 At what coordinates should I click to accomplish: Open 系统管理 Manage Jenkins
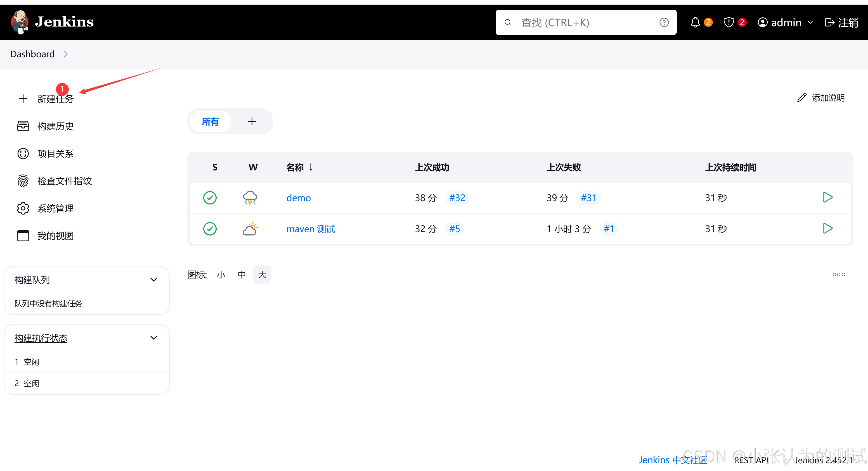point(46,209)
